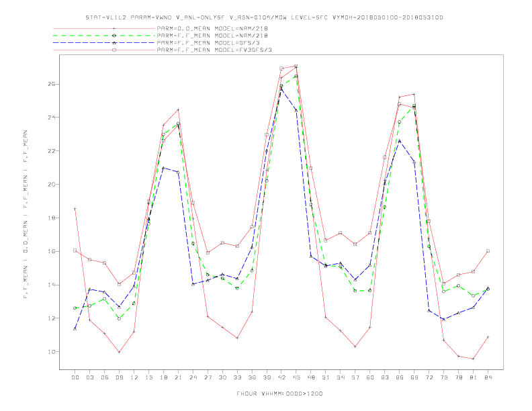Image resolution: width=532 pixels, height=411 pixels.
Task: Click y-axis tick label 16
Action: click(x=51, y=251)
